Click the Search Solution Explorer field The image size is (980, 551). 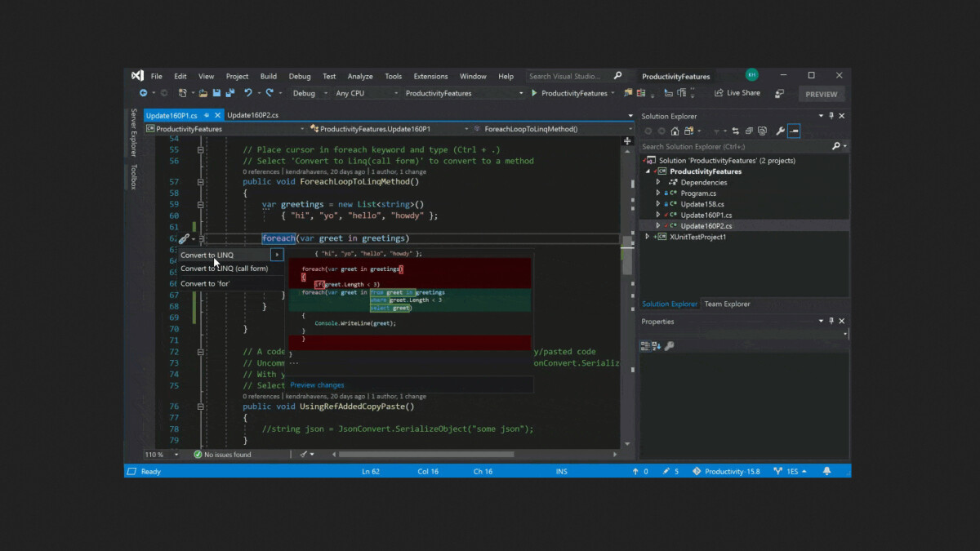click(x=719, y=145)
